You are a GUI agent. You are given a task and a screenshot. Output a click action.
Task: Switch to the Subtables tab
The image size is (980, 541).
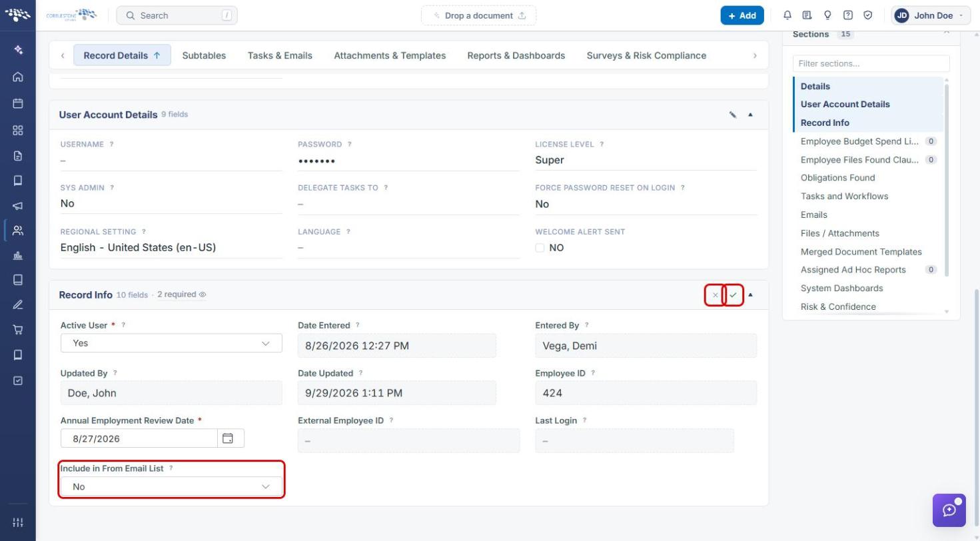204,55
